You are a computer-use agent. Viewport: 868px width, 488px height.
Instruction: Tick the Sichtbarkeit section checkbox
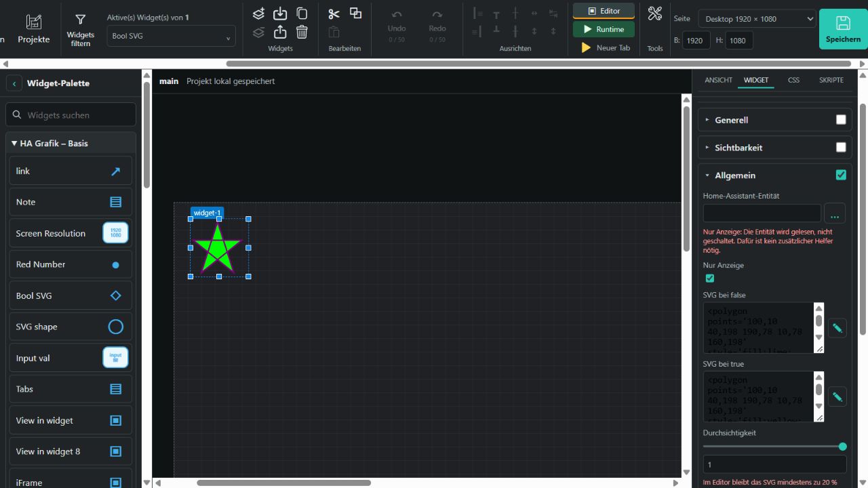[x=841, y=147]
